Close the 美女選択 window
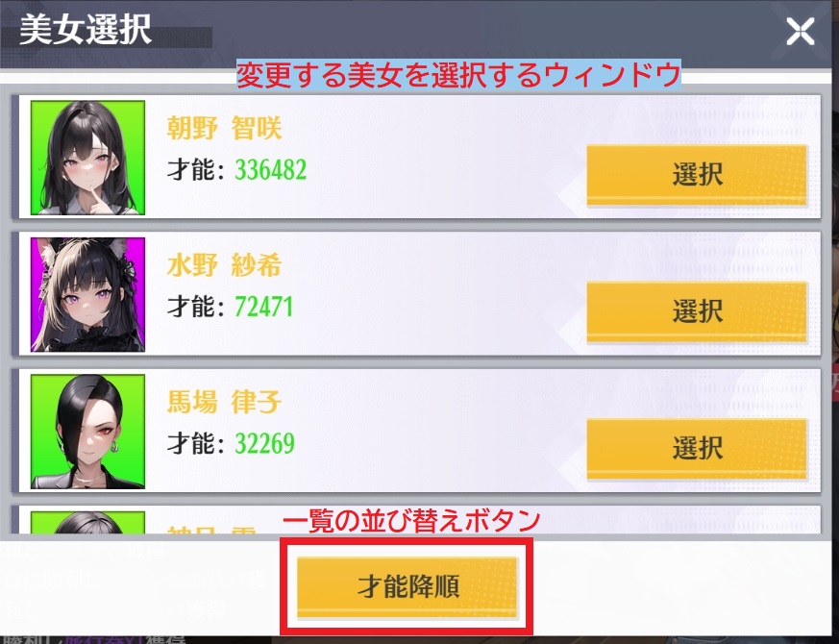This screenshot has width=839, height=644. 800,32
